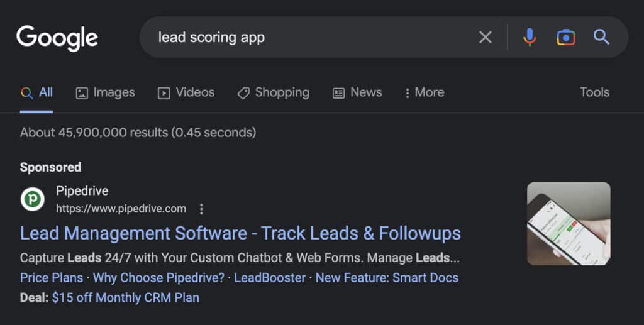This screenshot has width=644, height=325.
Task: Go to the News tab
Action: click(357, 92)
